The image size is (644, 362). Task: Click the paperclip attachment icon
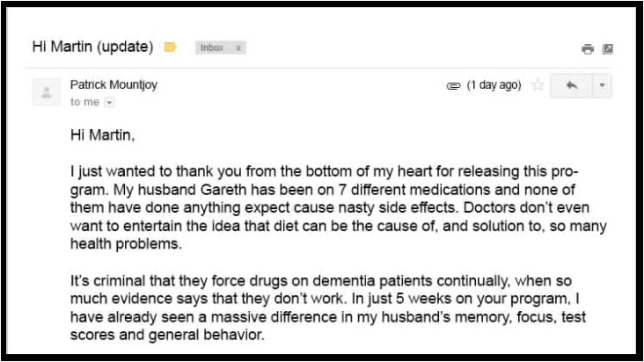[453, 86]
